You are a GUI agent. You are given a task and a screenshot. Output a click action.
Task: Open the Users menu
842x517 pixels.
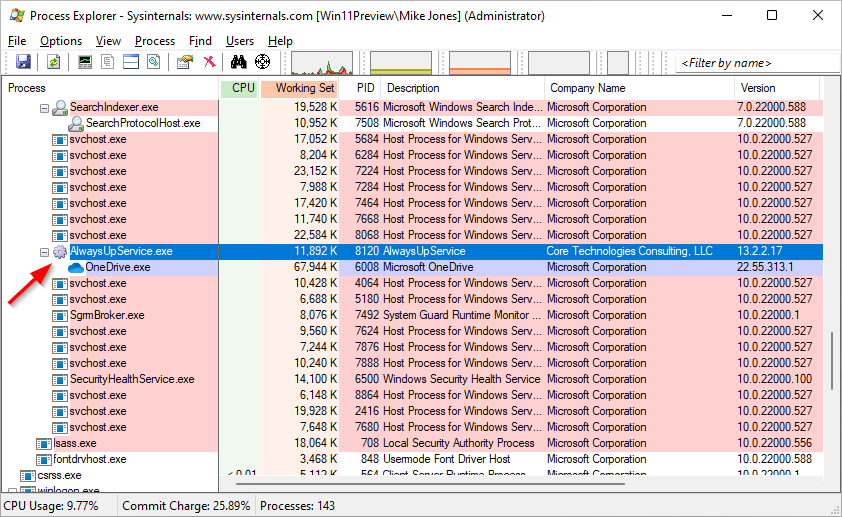(x=239, y=41)
